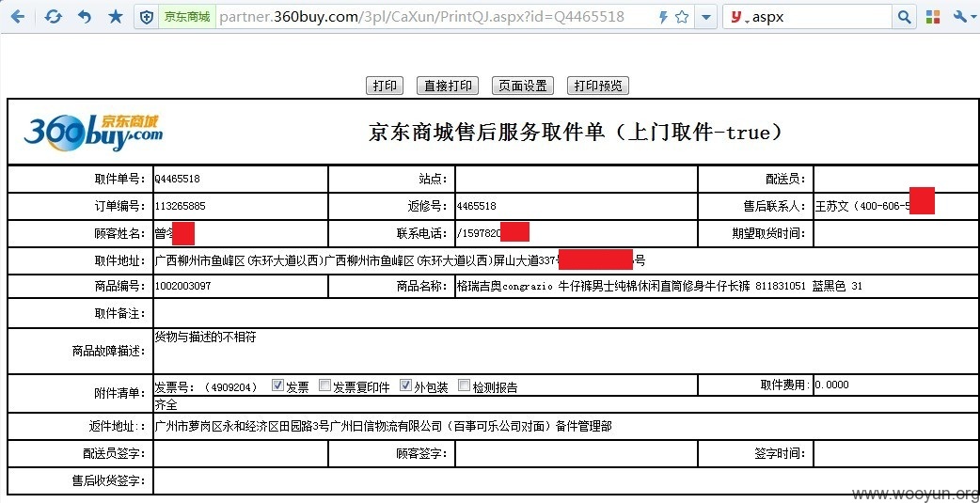Click the 取件备注 label
Screen dimensions: 980x503
[x=120, y=314]
